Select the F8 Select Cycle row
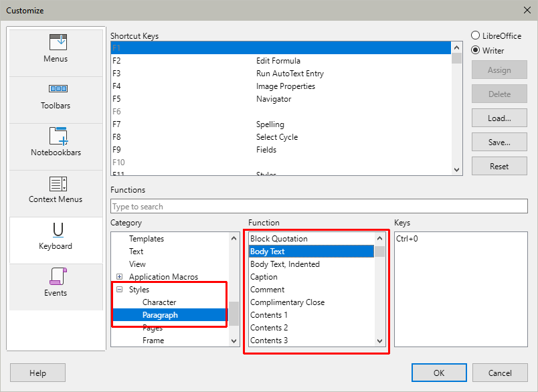The height and width of the screenshot is (392, 538). coord(280,136)
